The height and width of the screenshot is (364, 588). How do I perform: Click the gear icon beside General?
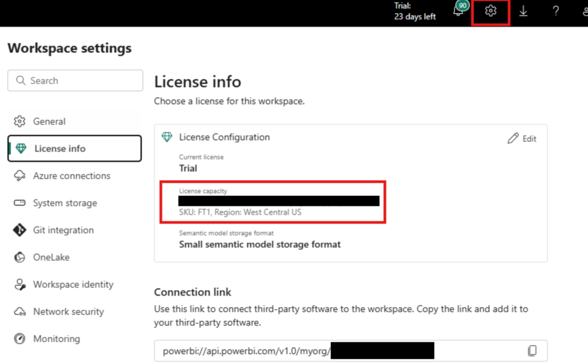(x=20, y=122)
